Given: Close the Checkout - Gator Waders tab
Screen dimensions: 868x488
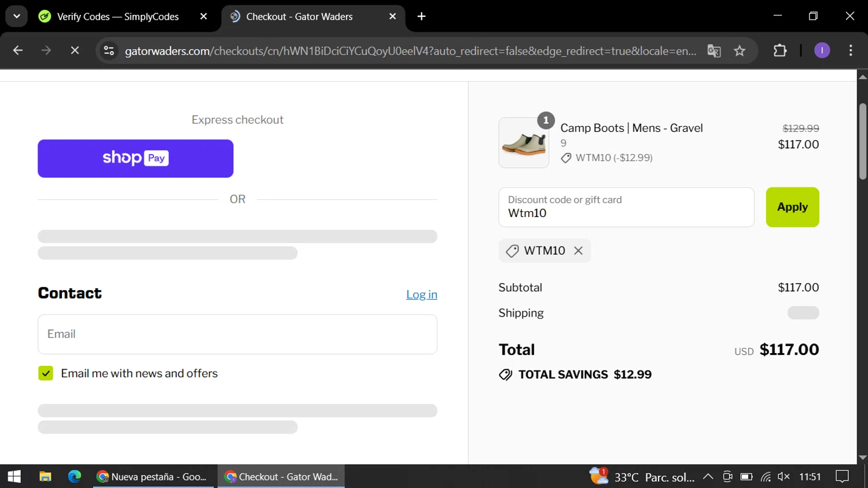Looking at the screenshot, I should [x=393, y=17].
